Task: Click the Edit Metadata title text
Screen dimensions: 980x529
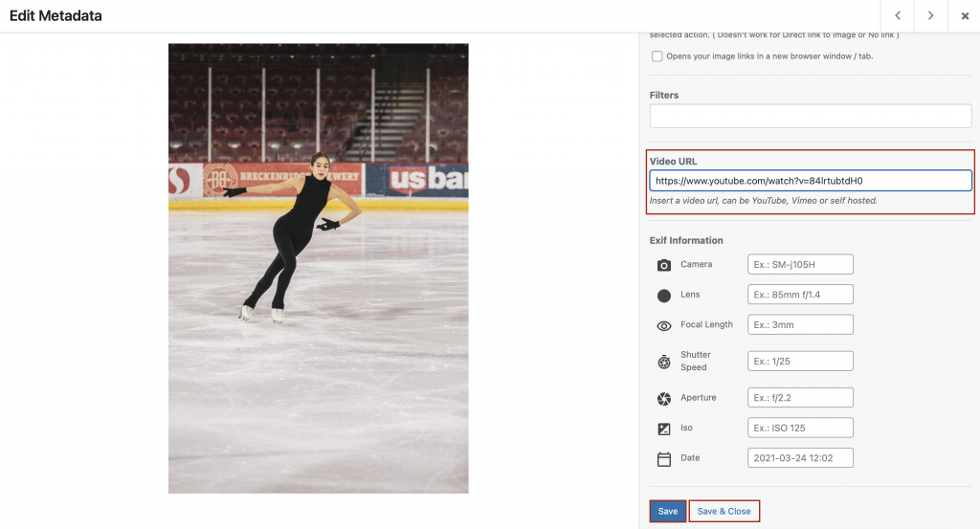Action: pyautogui.click(x=56, y=15)
